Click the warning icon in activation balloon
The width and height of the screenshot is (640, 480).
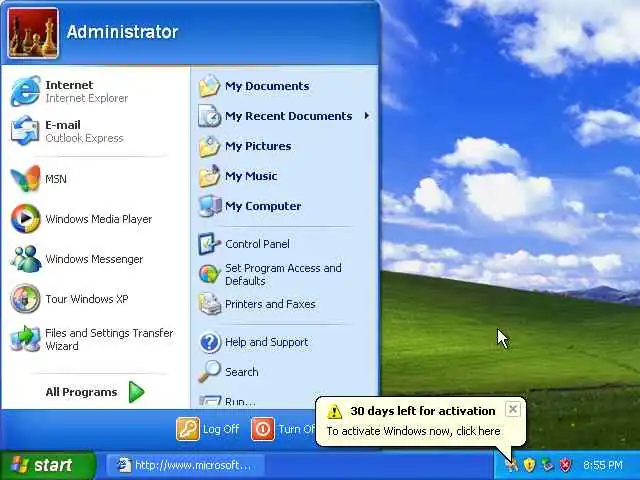[335, 411]
